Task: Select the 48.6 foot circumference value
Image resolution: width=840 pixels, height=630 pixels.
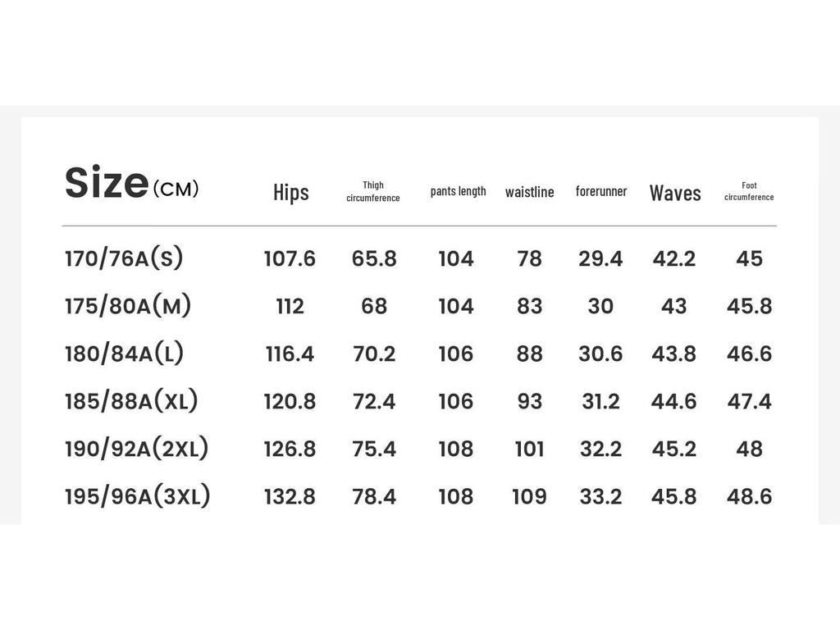Action: coord(750,496)
